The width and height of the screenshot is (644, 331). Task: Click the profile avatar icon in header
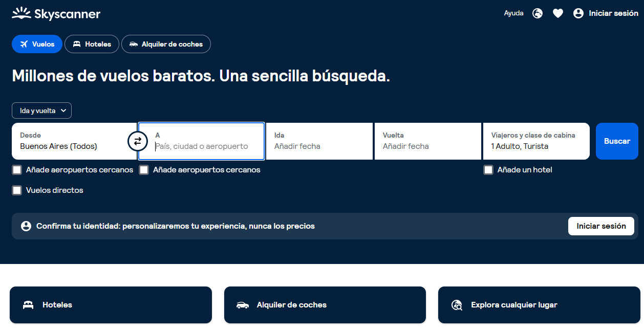click(578, 13)
